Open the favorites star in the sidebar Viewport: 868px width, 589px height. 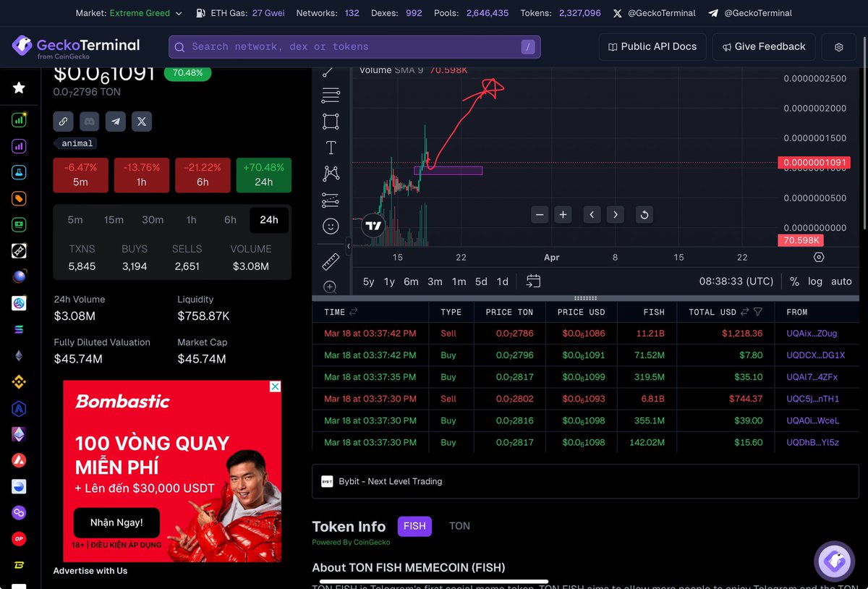click(x=19, y=88)
